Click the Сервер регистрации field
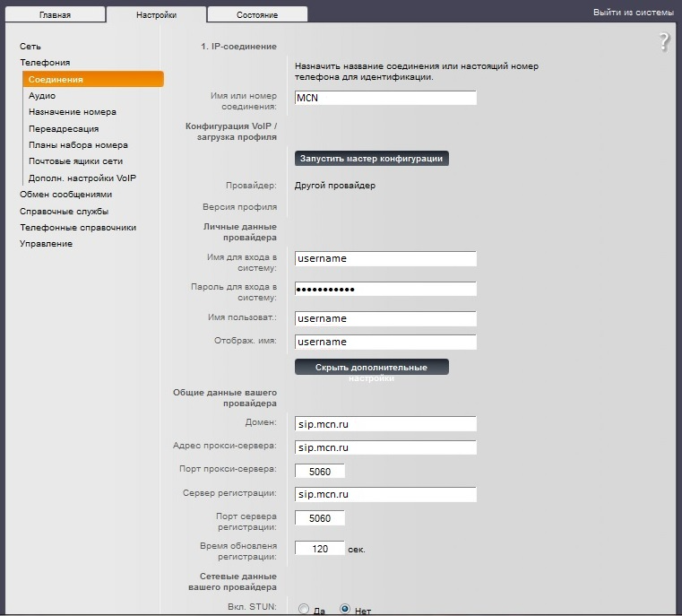Image resolution: width=682 pixels, height=616 pixels. tap(385, 495)
